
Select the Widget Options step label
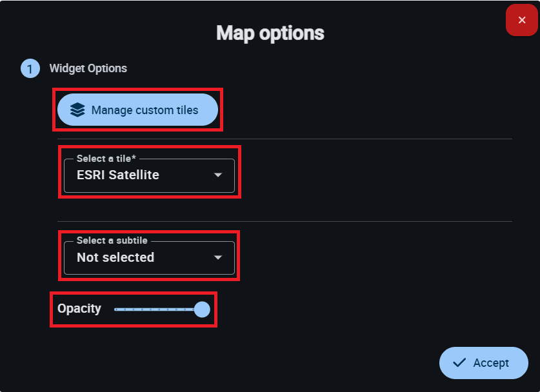coord(88,68)
